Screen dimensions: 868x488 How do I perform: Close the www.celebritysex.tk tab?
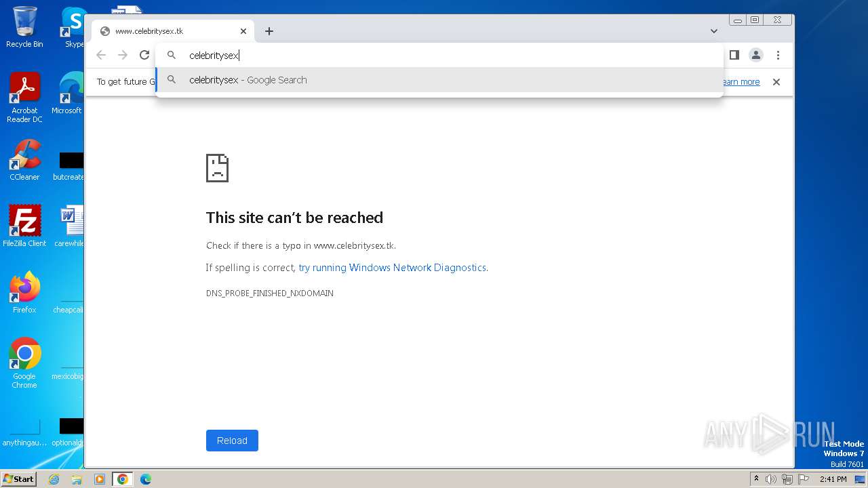(x=243, y=31)
